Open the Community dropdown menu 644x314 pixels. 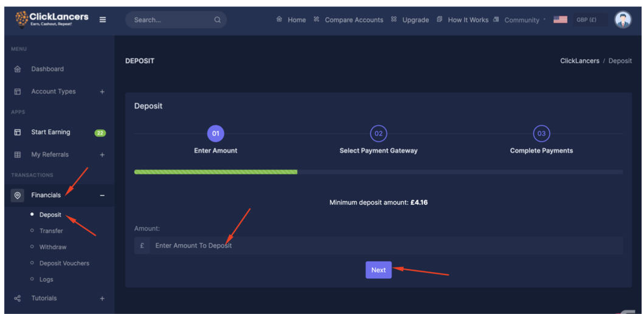point(522,20)
